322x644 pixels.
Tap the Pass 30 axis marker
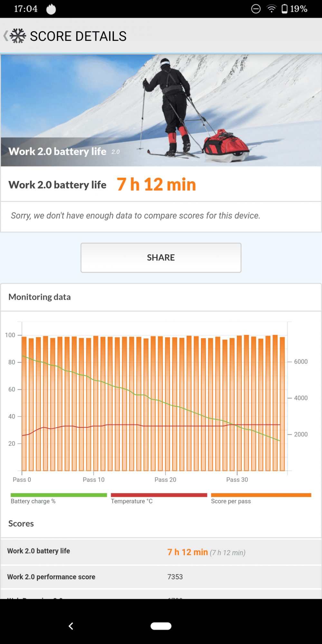coord(237,479)
